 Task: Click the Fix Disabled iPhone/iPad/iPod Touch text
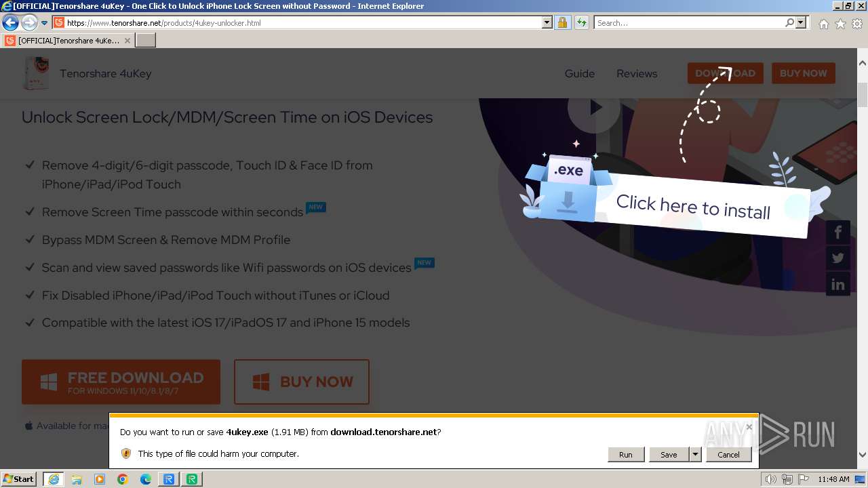[x=216, y=296]
